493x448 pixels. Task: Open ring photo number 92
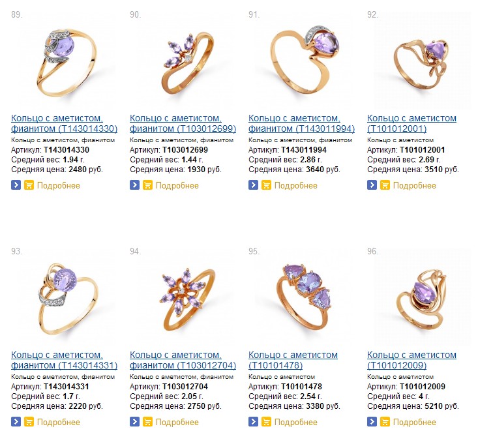(x=423, y=61)
